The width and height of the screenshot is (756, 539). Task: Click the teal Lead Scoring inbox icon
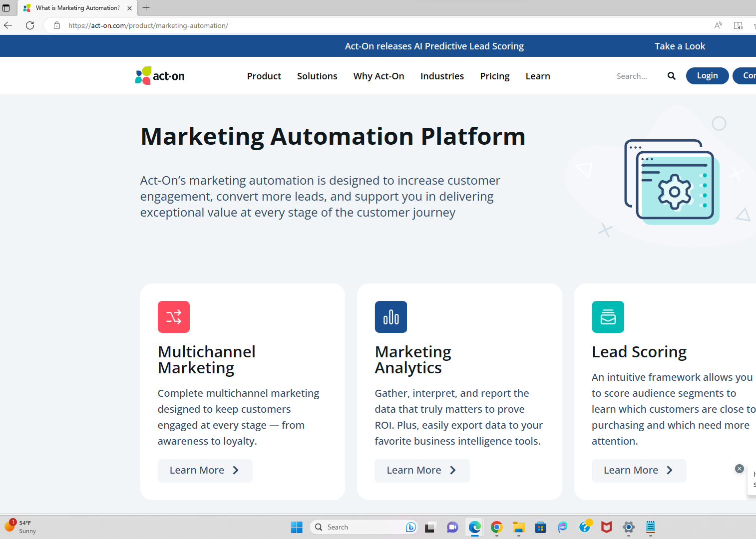point(608,317)
